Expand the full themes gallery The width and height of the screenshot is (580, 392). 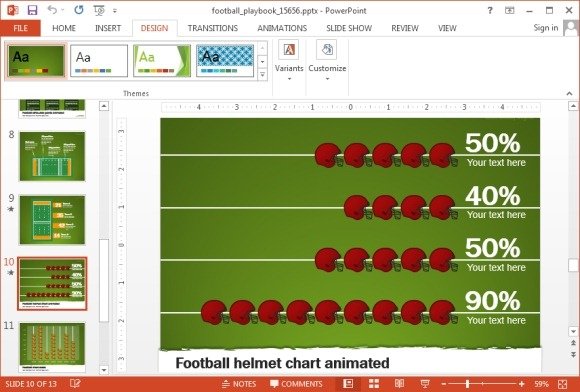(262, 75)
